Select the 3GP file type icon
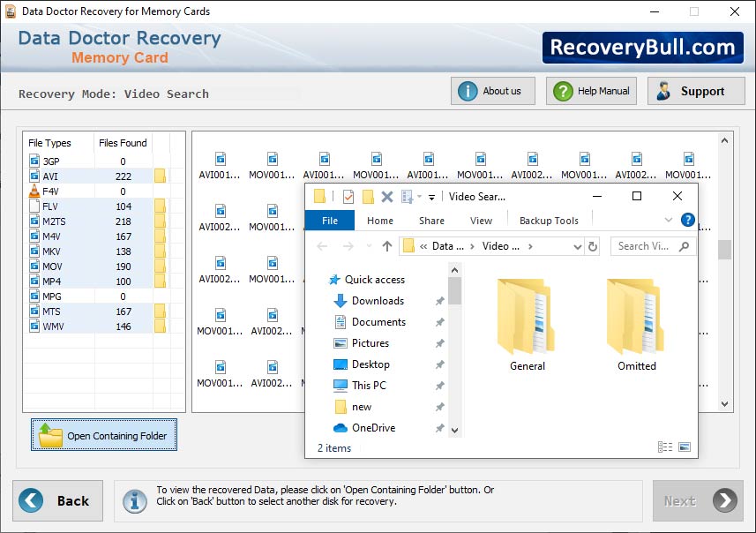This screenshot has width=756, height=533. (x=34, y=161)
